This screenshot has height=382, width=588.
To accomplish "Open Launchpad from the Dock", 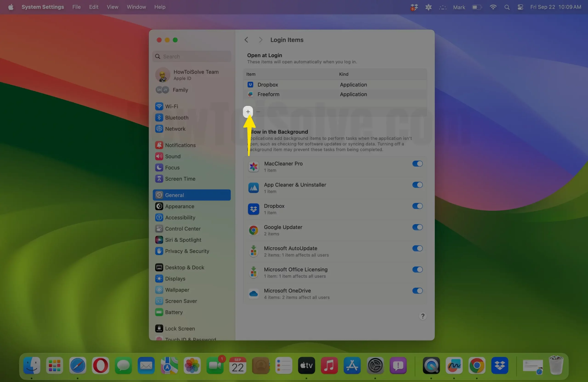I will pos(55,365).
